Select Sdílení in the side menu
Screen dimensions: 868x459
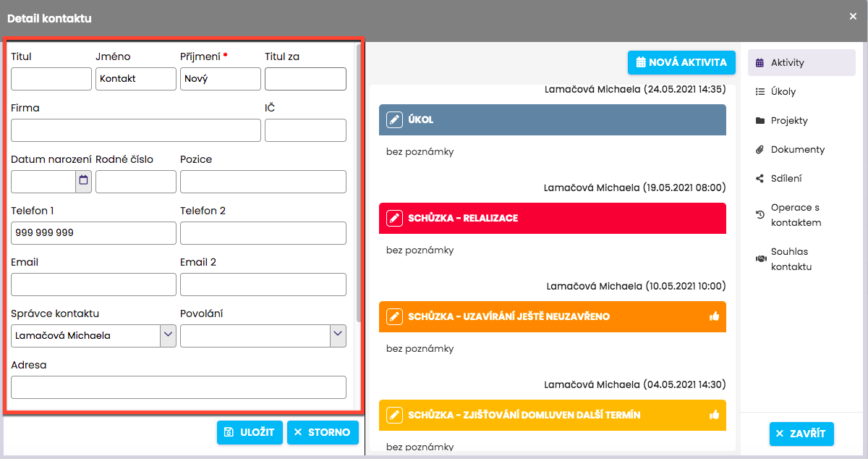[x=786, y=179]
